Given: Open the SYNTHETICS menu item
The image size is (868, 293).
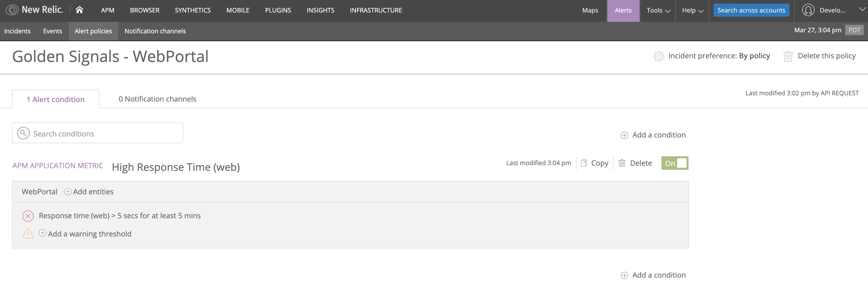Looking at the screenshot, I should 193,10.
